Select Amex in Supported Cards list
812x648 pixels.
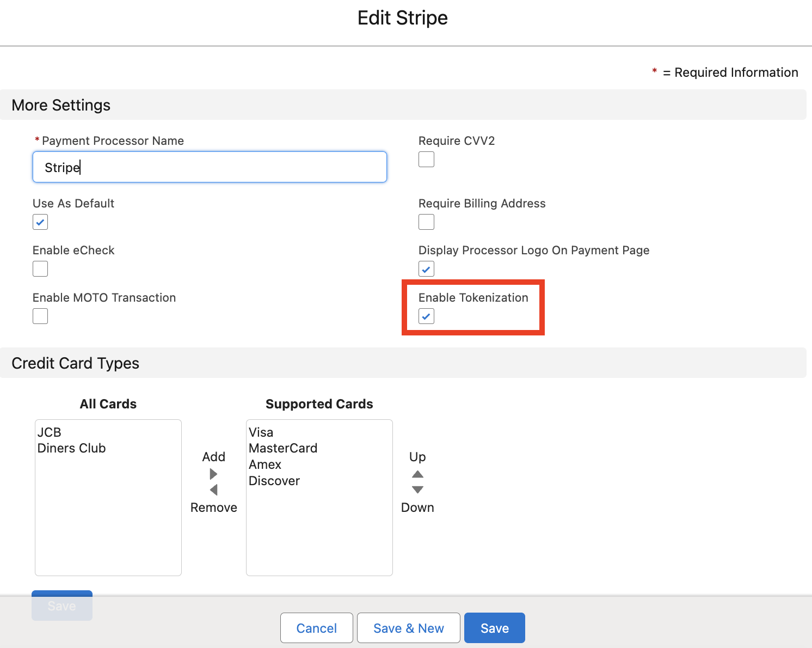tap(265, 464)
